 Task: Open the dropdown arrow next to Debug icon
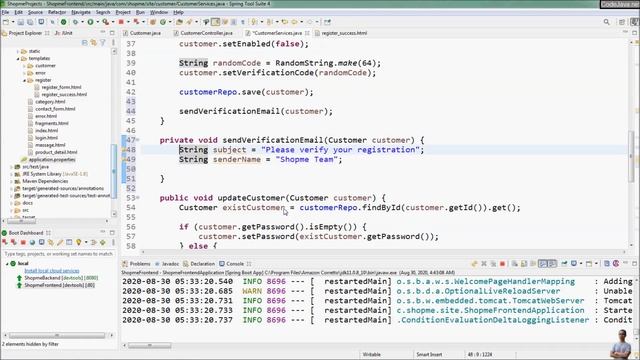(x=82, y=22)
